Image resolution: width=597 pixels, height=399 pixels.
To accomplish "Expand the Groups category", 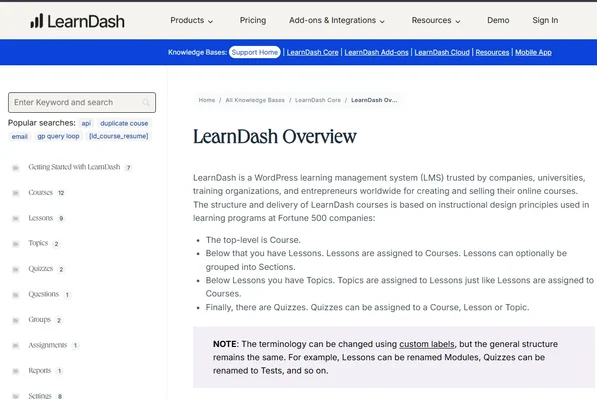I will point(39,320).
